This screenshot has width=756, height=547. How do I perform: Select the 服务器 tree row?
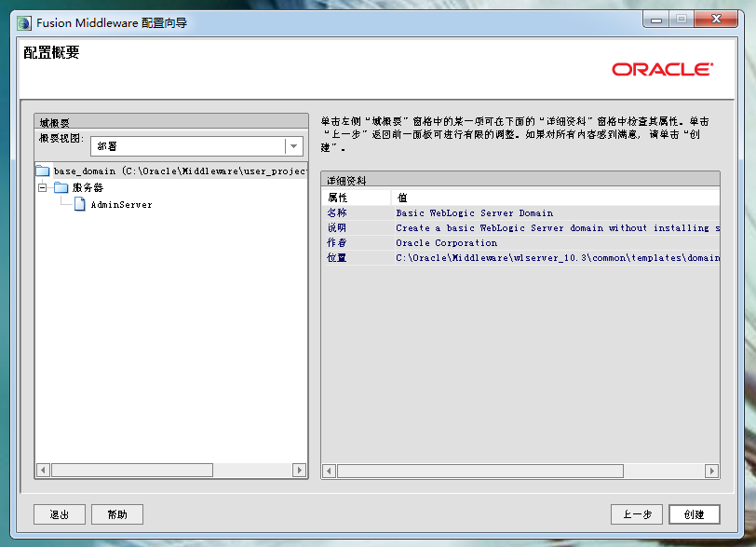tap(88, 187)
